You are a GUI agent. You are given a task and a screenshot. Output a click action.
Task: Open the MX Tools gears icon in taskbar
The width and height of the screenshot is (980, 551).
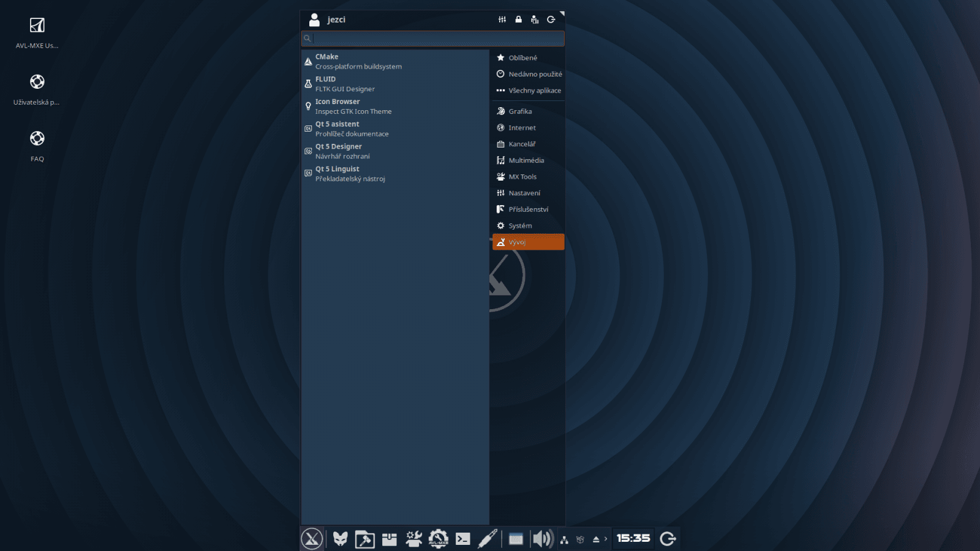coord(413,539)
